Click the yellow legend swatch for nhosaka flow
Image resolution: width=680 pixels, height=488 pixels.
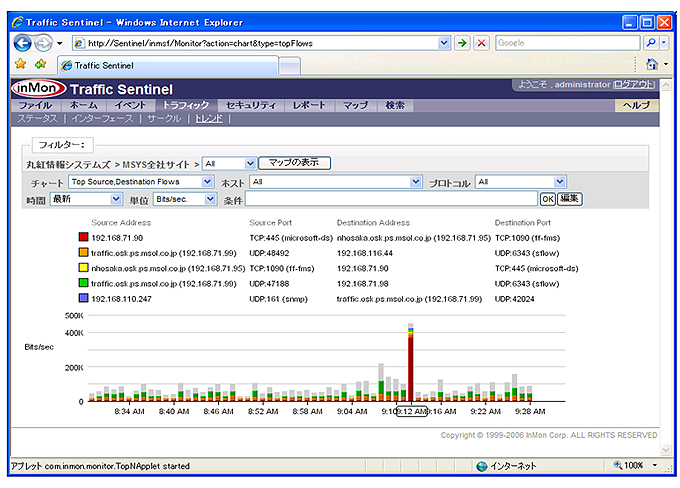(x=83, y=268)
